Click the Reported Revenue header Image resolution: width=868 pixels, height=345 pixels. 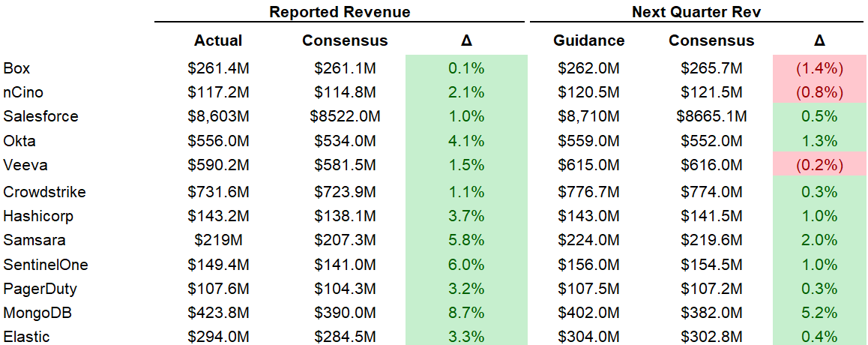(340, 12)
